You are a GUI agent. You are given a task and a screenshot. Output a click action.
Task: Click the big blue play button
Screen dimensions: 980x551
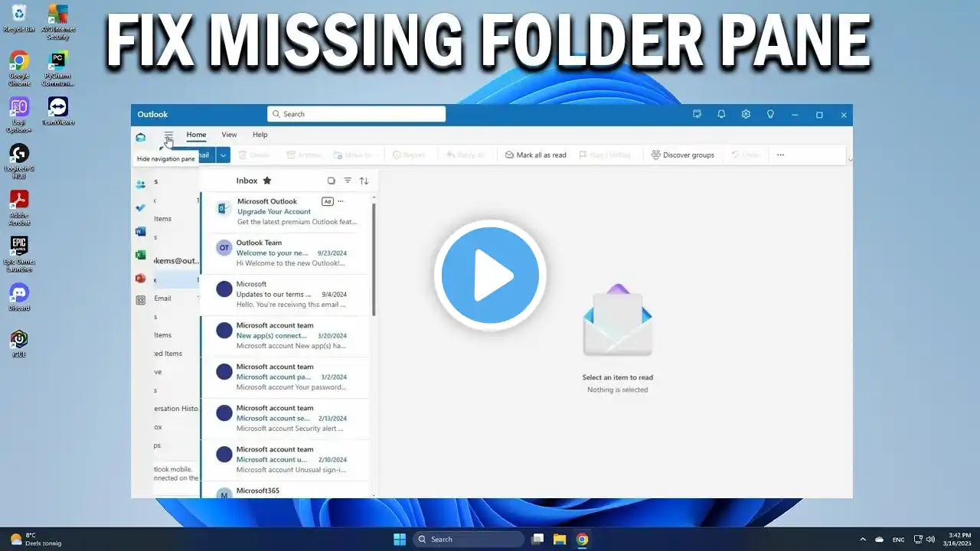click(x=490, y=275)
